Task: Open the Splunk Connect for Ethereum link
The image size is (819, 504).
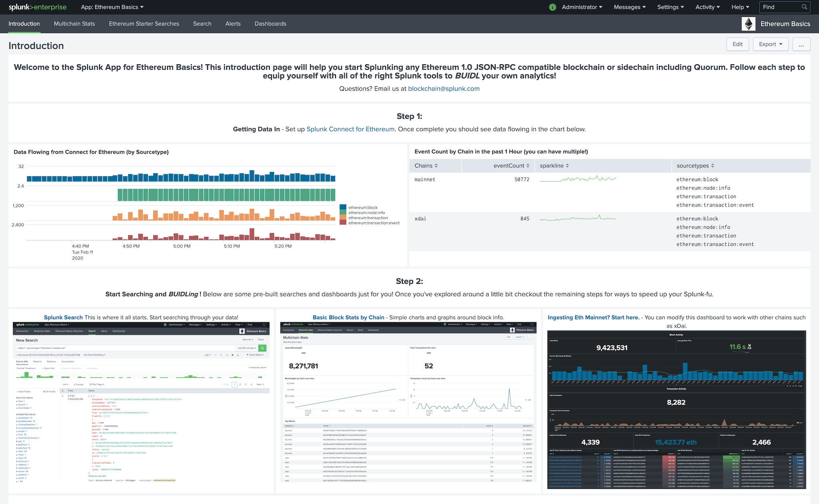Action: pyautogui.click(x=350, y=129)
